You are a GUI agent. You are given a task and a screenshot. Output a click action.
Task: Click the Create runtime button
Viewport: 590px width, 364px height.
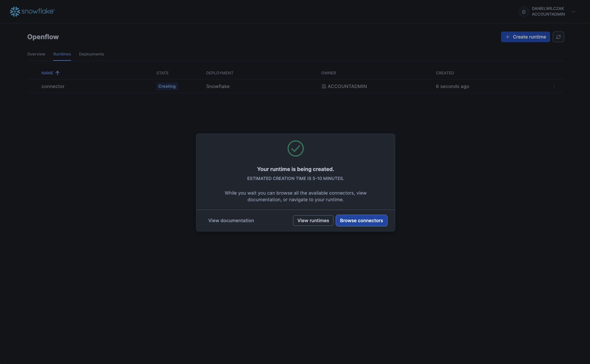(525, 37)
